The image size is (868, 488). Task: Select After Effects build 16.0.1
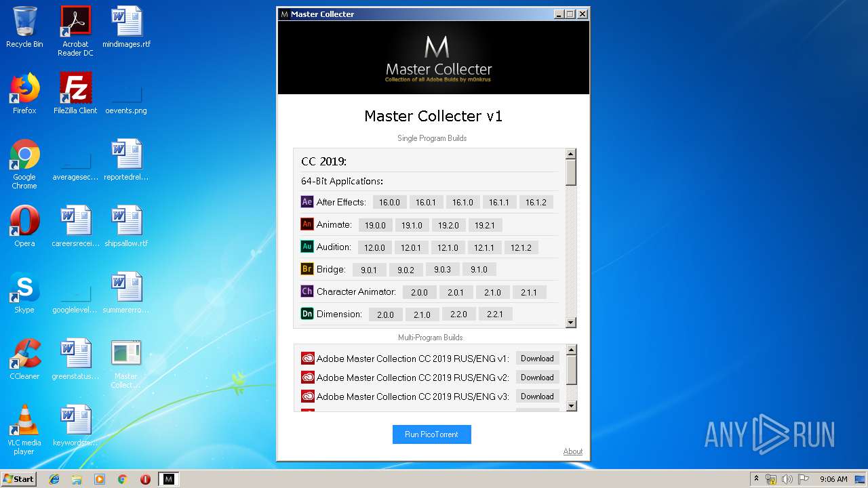coord(426,202)
